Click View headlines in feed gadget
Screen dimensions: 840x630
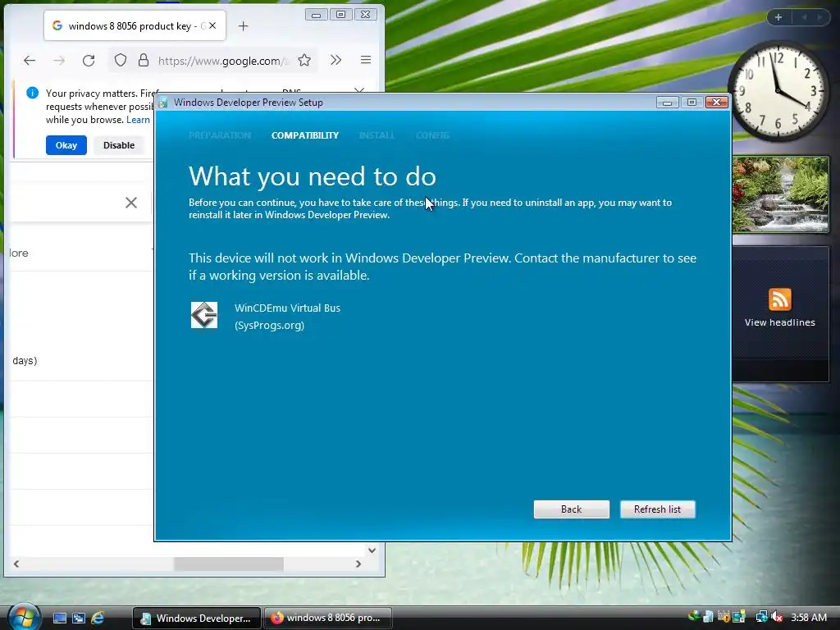(779, 322)
